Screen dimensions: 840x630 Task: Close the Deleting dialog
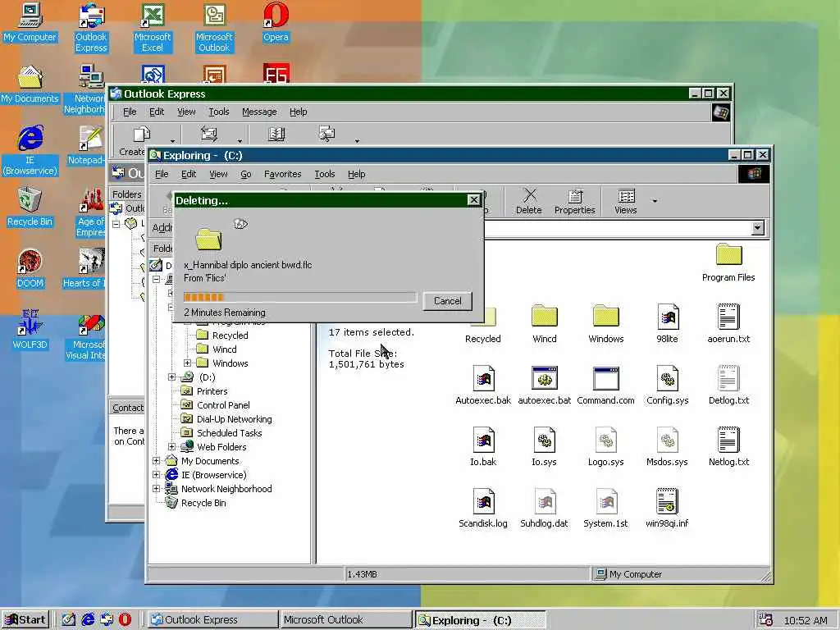(473, 200)
